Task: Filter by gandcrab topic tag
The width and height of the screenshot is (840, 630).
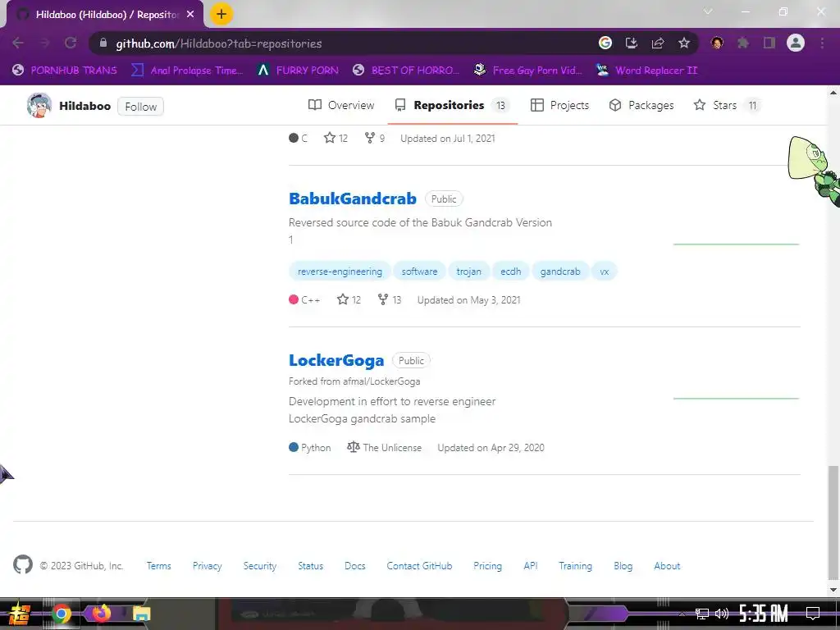Action: point(560,272)
